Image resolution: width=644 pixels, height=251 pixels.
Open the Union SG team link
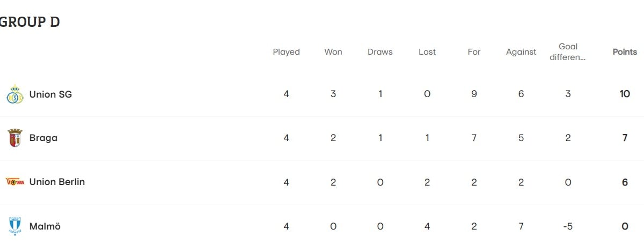50,94
